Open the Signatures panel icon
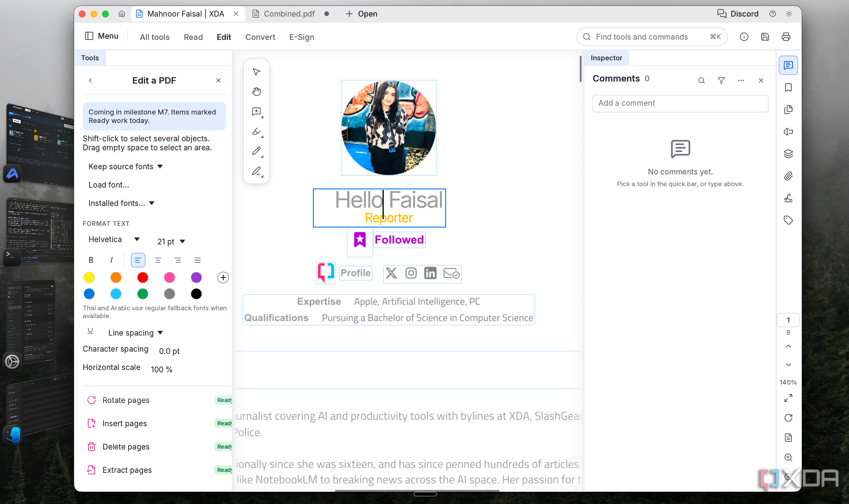 point(788,198)
